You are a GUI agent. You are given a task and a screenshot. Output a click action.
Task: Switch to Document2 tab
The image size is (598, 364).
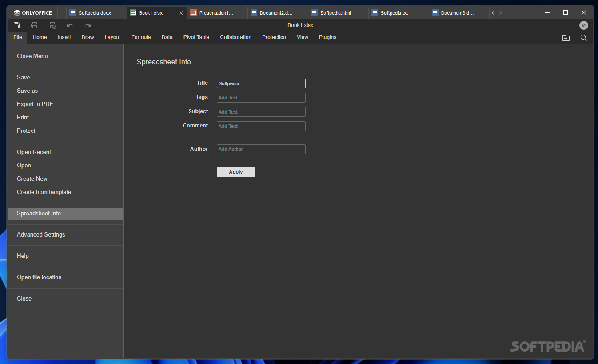pos(278,13)
